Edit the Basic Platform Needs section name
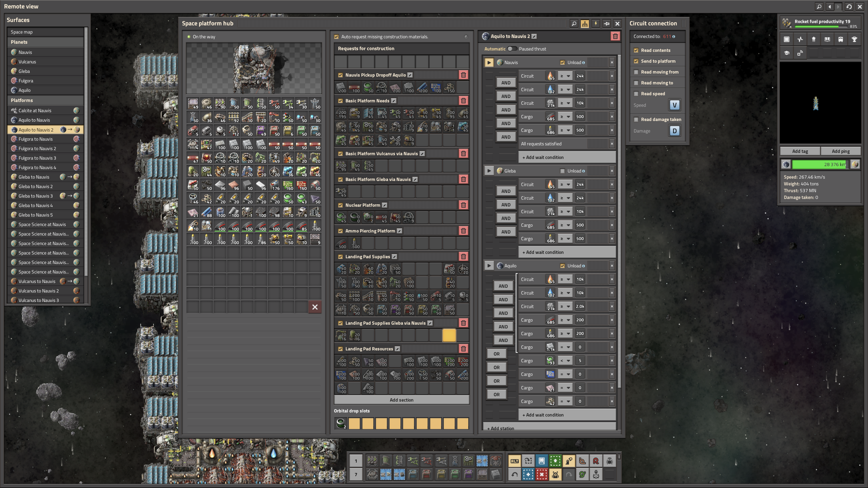 (x=393, y=101)
